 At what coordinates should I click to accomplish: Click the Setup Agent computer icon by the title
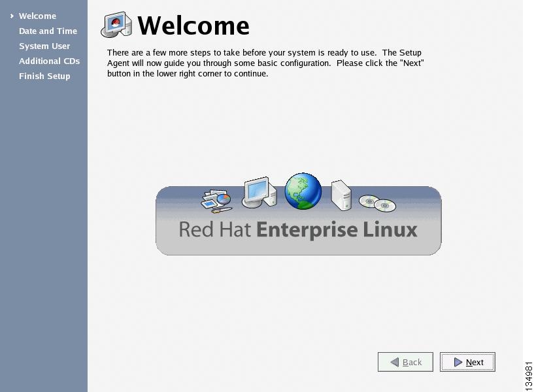(x=116, y=25)
